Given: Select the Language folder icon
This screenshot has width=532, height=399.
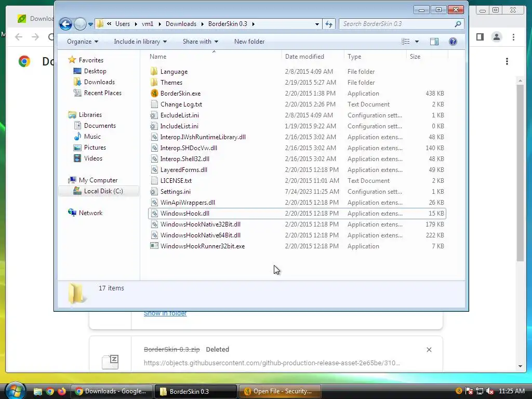Looking at the screenshot, I should 154,71.
